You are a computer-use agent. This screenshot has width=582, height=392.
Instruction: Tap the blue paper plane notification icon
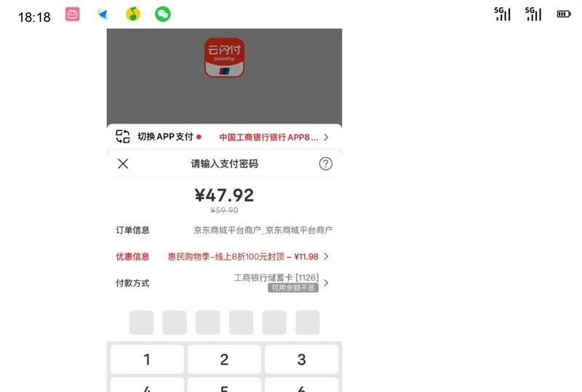coord(103,15)
